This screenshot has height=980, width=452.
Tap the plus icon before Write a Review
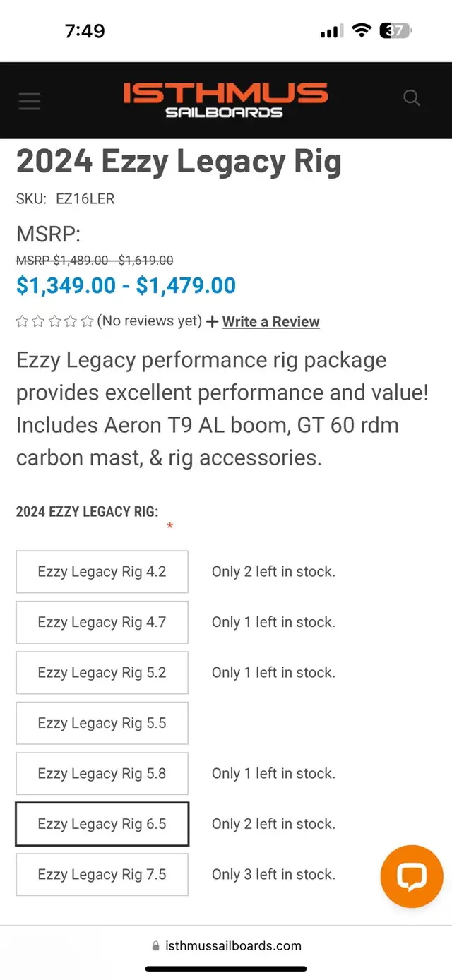213,322
